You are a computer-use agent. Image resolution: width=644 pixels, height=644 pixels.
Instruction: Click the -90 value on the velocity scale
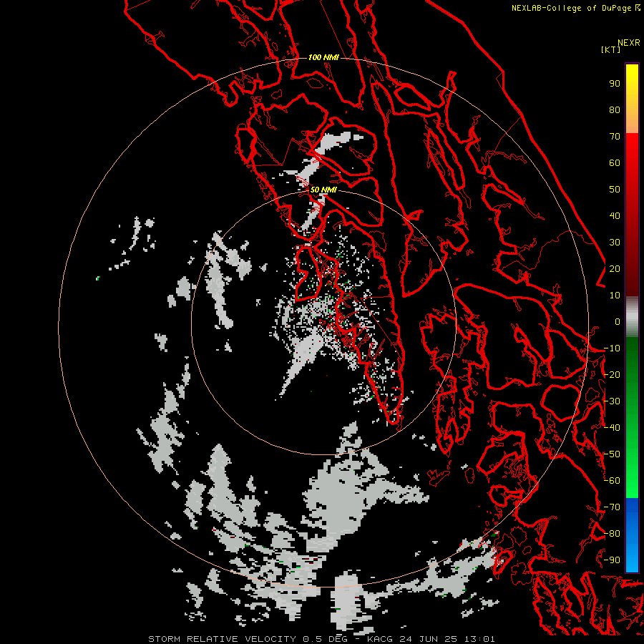click(x=612, y=560)
